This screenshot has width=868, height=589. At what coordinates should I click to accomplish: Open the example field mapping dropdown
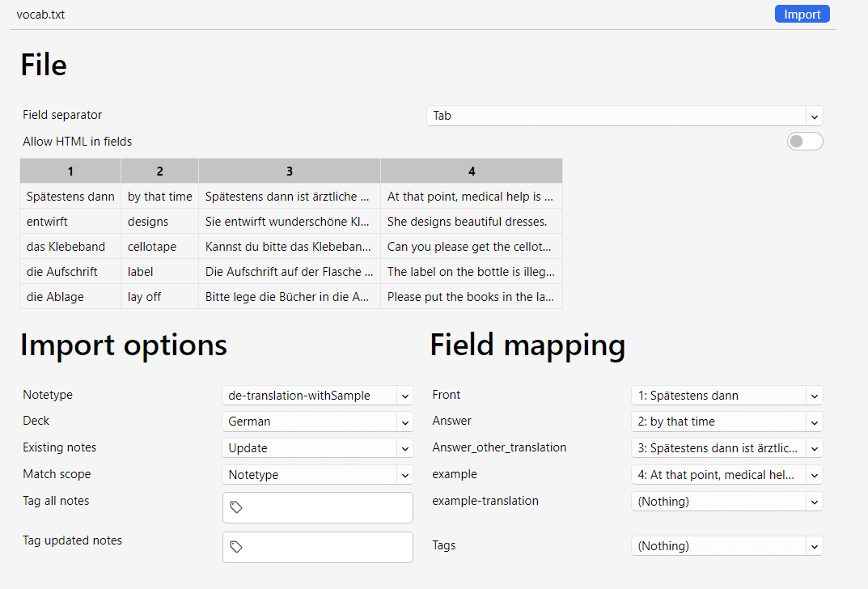click(x=727, y=475)
